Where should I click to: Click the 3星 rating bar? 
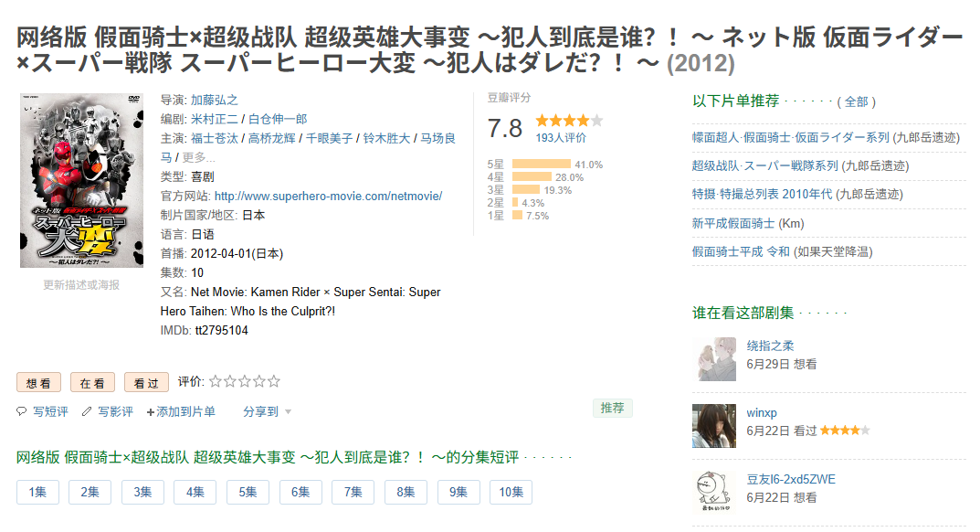pyautogui.click(x=526, y=189)
